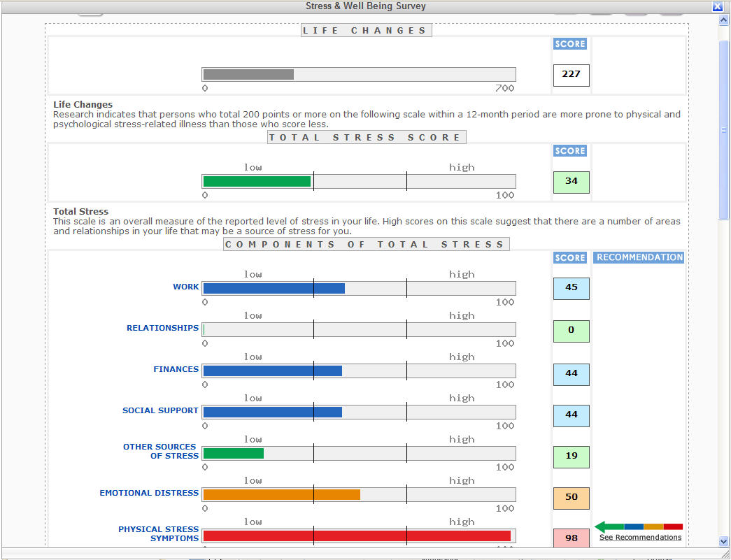
Task: Click the Emotional Distress orange bar
Action: point(282,495)
